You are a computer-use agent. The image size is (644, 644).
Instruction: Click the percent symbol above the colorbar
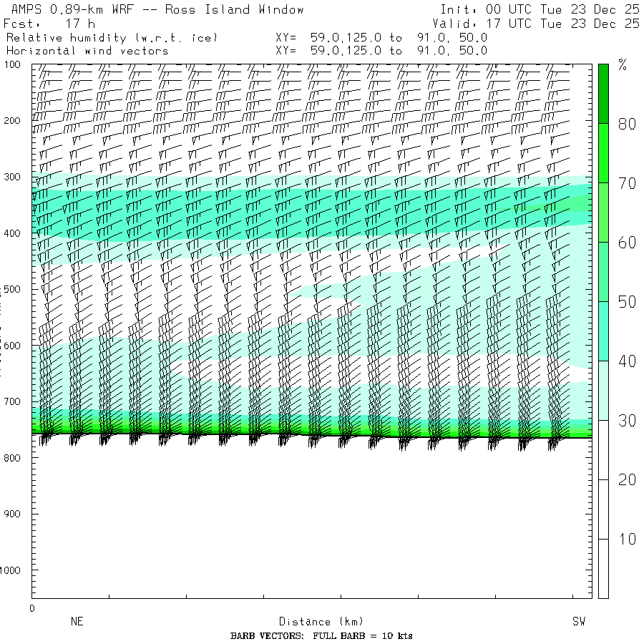click(x=622, y=67)
